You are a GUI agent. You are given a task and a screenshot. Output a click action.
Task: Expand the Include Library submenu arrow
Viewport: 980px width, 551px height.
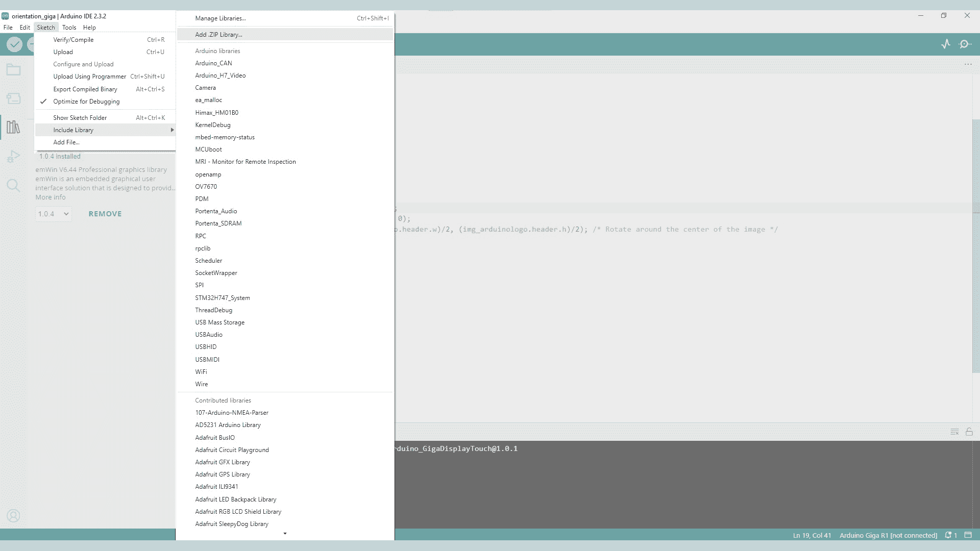coord(172,130)
